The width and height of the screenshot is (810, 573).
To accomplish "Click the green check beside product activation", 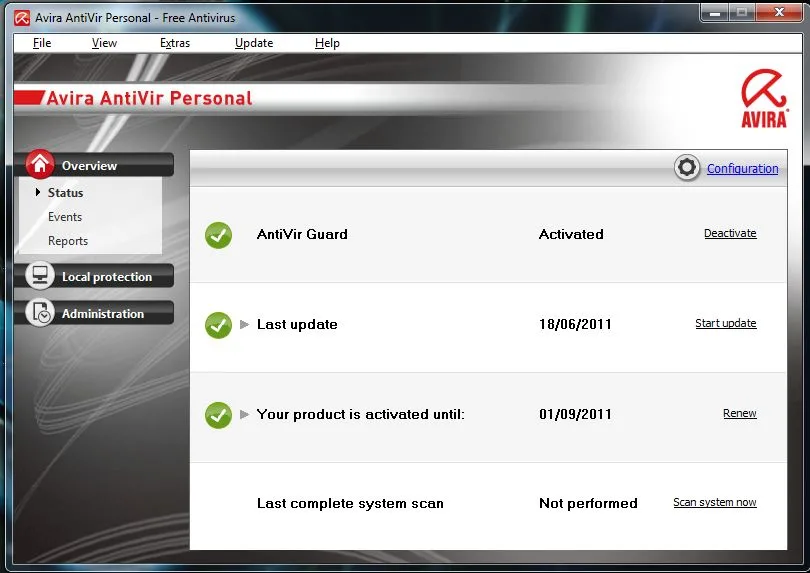I will click(x=219, y=415).
